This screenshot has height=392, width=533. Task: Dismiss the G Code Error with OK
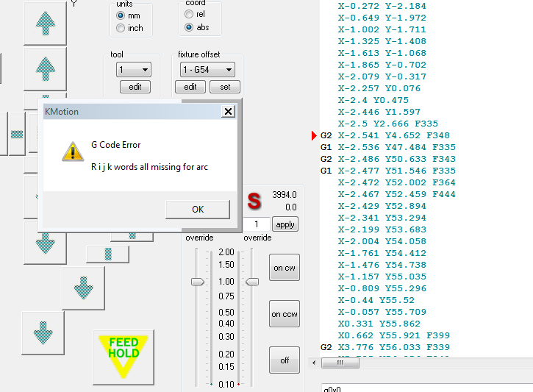pos(198,209)
